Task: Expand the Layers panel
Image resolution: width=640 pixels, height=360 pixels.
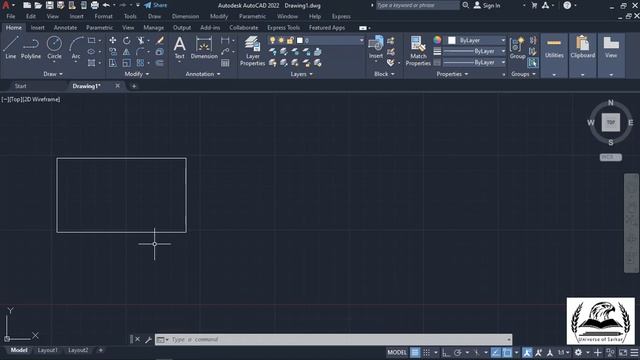Action: [x=302, y=74]
